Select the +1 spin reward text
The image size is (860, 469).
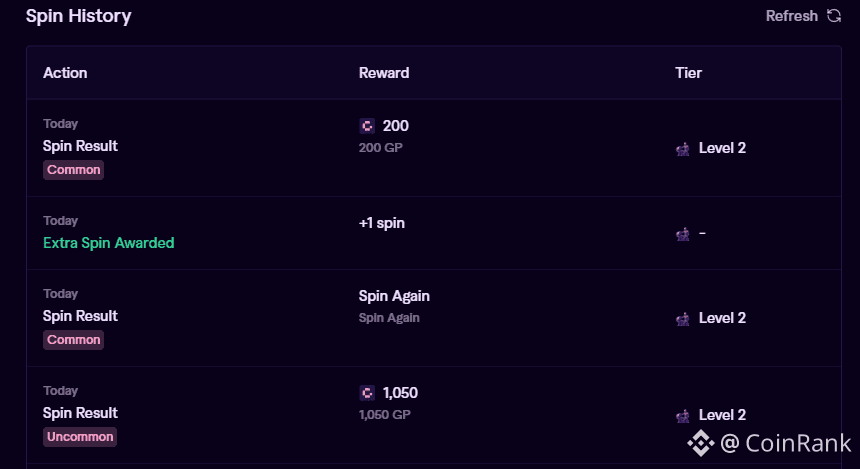[x=382, y=223]
